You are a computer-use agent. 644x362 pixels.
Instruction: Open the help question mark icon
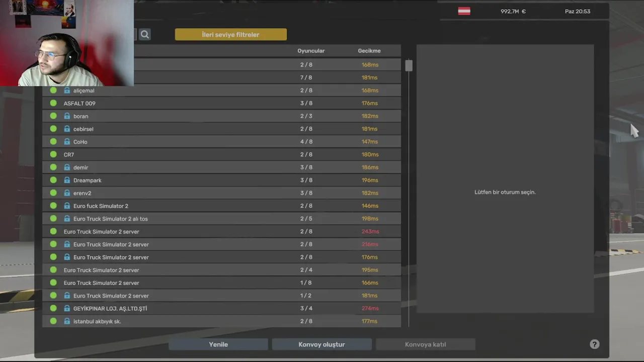click(595, 344)
